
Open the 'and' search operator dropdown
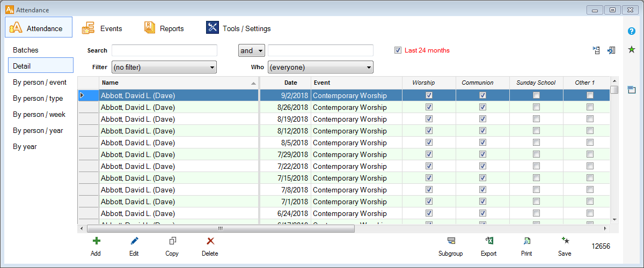[x=252, y=50]
